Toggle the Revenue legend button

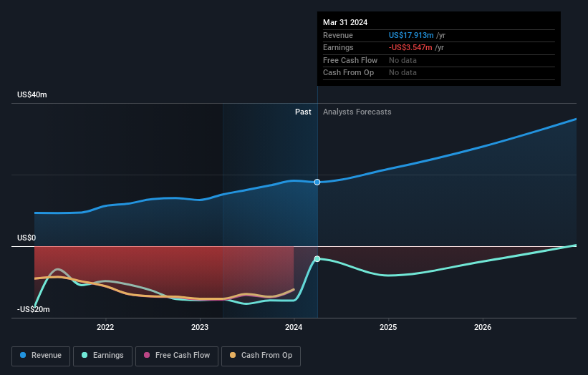coord(41,356)
